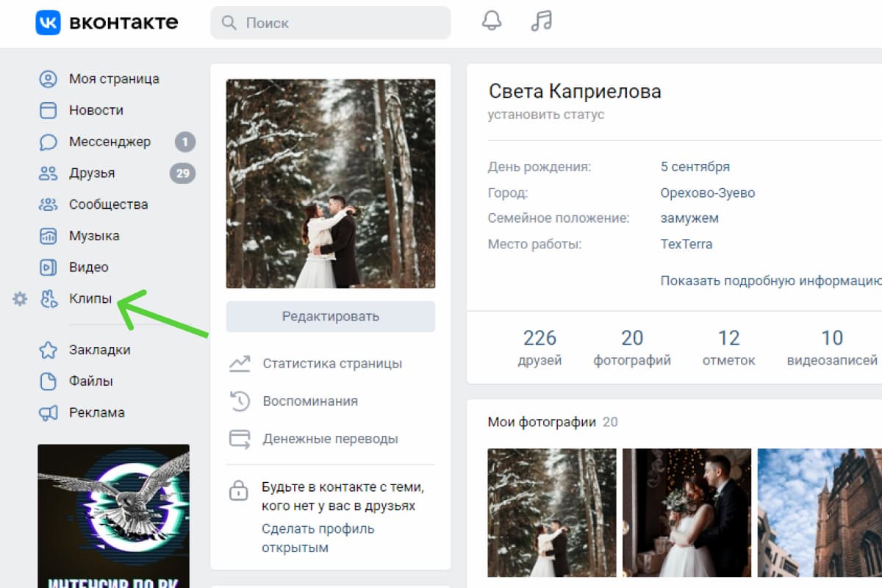This screenshot has width=882, height=588.
Task: Click the 226 друзей counter
Action: (x=539, y=347)
